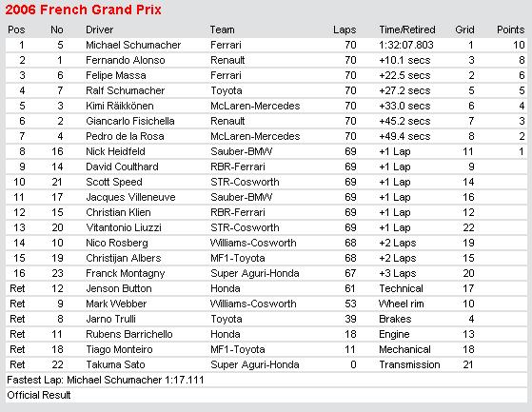Click Scott Speed's STR-Cosworth team cell

tap(245, 182)
